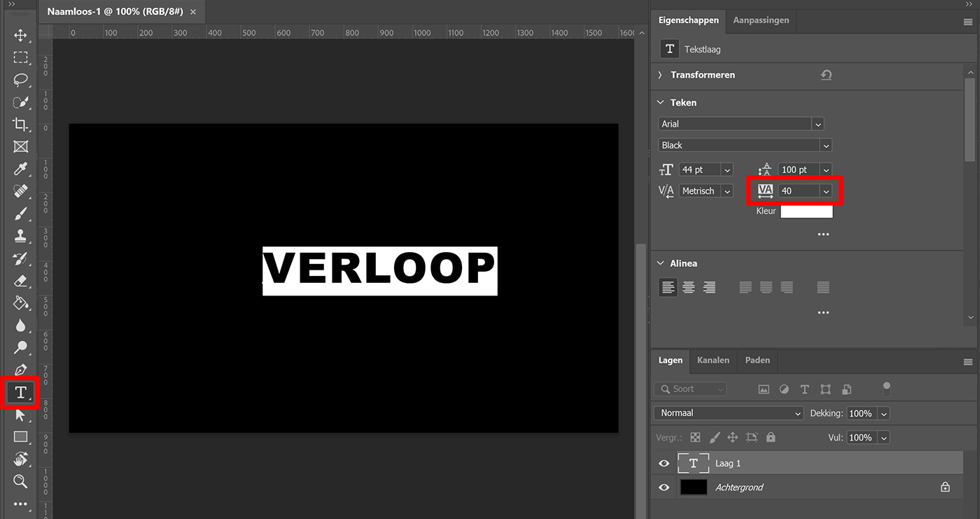Filter layers by text layers
The image size is (980, 519).
(x=804, y=389)
